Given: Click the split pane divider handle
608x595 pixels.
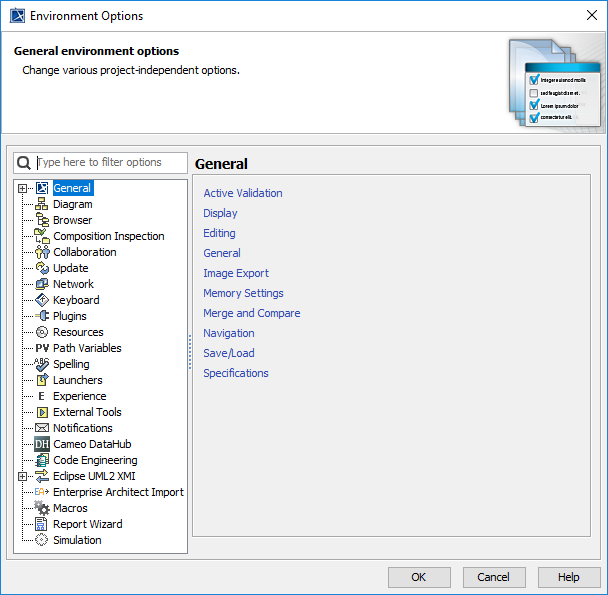Looking at the screenshot, I should click(x=190, y=352).
